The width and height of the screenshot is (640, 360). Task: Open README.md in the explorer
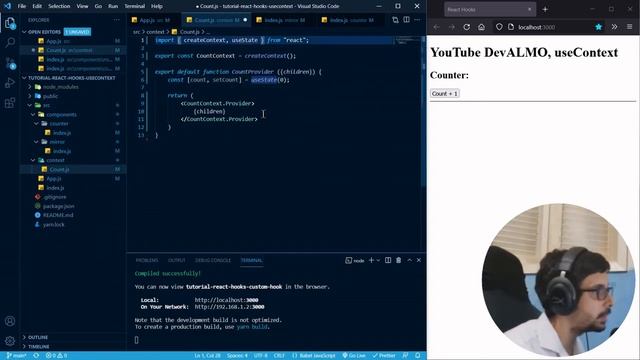[58, 215]
